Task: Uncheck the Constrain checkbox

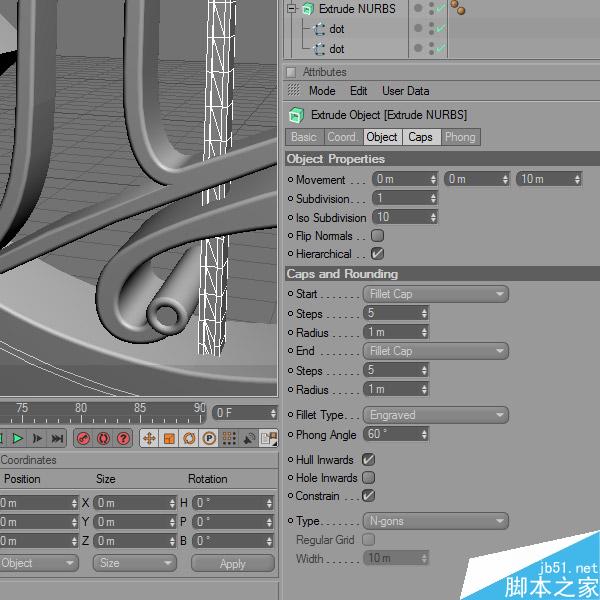Action: coord(368,496)
